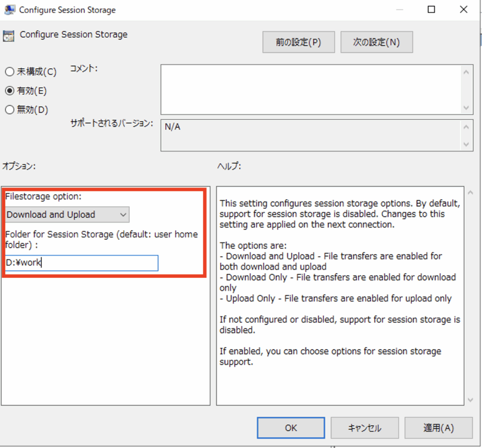482x448 pixels.
Task: Maximize the Configure Session Storage window
Action: [x=431, y=10]
